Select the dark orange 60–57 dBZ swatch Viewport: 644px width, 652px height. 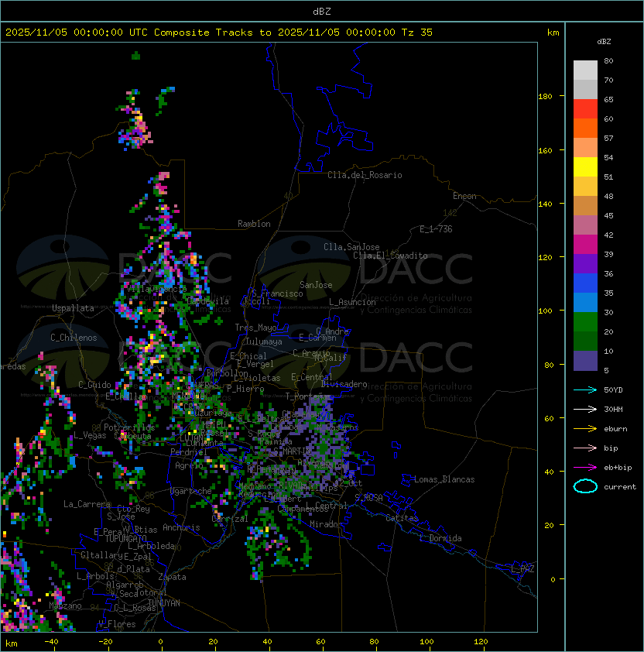click(x=585, y=128)
